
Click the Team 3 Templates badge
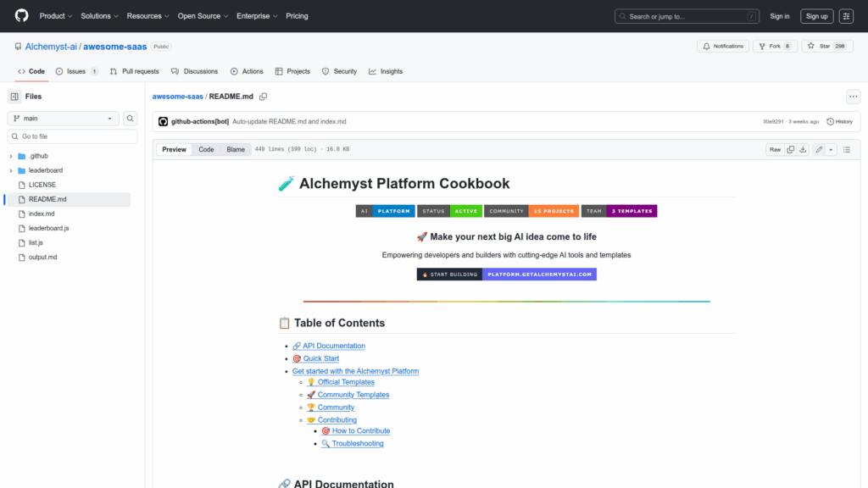619,211
